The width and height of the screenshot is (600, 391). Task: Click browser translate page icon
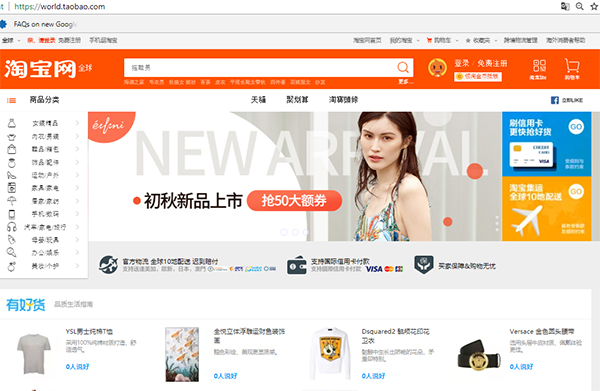tap(565, 6)
